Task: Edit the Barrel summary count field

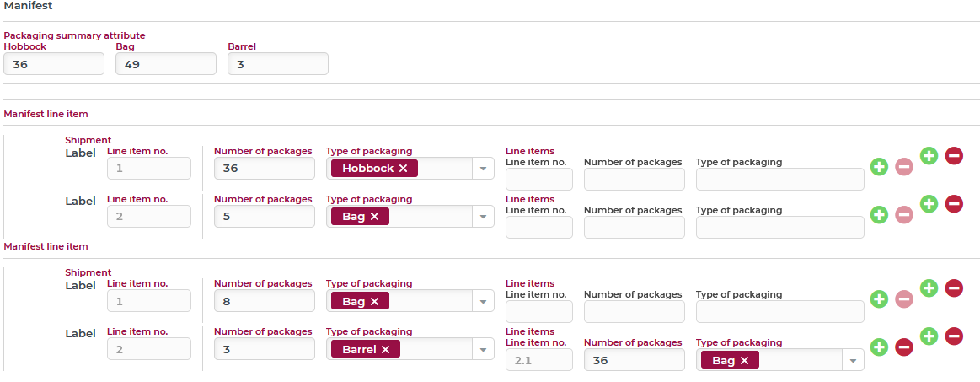Action: click(278, 64)
